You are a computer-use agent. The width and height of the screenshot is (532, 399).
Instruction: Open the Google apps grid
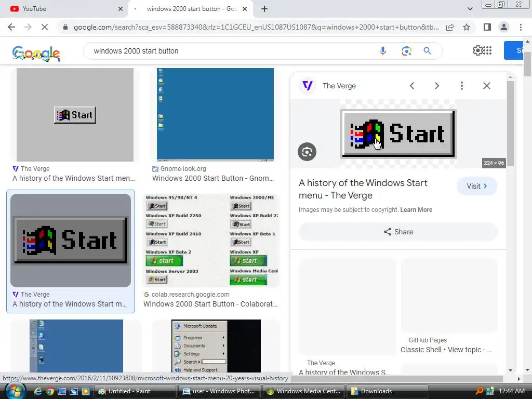point(487,50)
